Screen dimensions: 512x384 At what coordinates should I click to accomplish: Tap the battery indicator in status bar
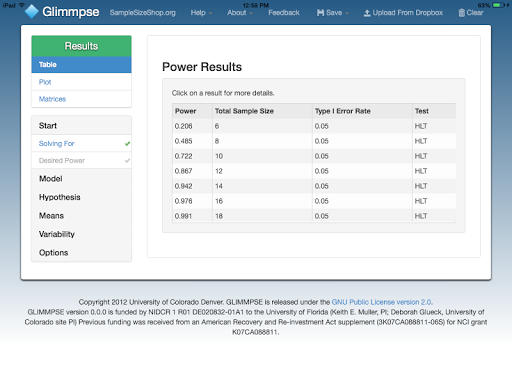coord(499,5)
